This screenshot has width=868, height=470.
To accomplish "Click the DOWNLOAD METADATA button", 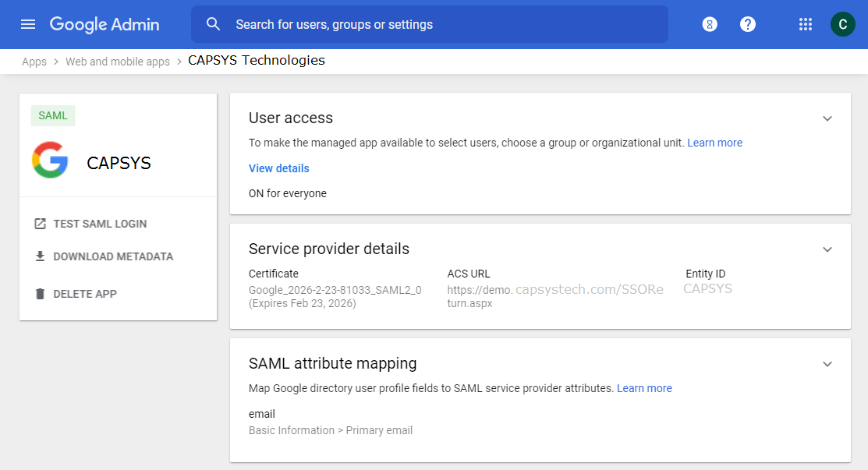I will coord(104,256).
